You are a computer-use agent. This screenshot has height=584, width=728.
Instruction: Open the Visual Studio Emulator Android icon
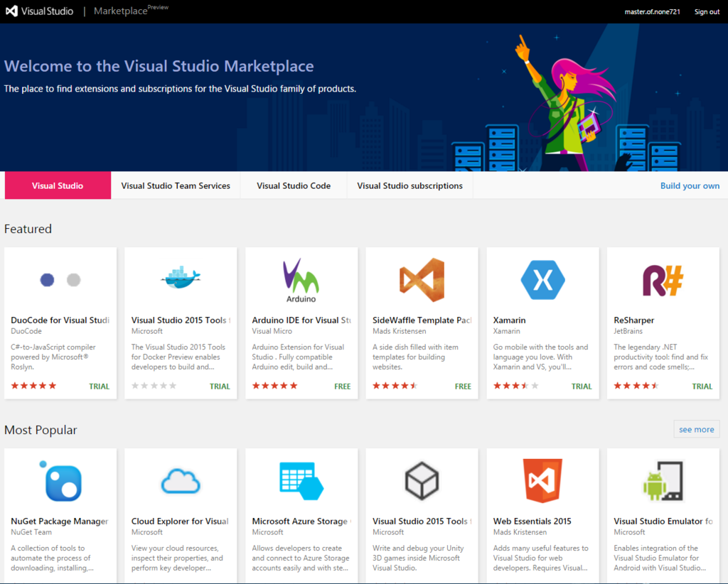pos(663,480)
